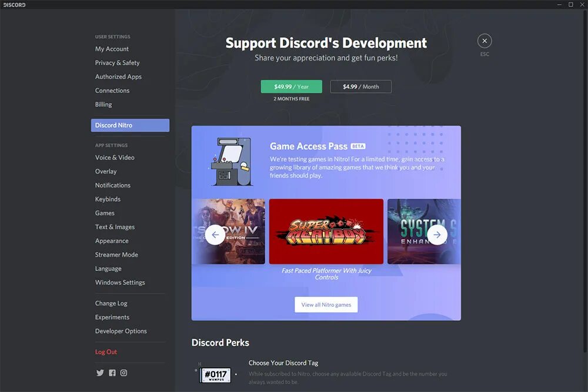This screenshot has width=588, height=392.
Task: Open Privacy & Safety settings
Action: (118, 62)
